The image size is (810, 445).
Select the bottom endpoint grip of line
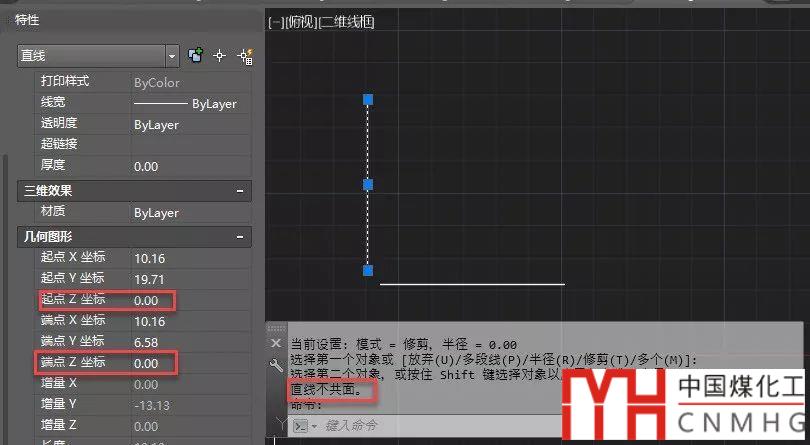368,270
